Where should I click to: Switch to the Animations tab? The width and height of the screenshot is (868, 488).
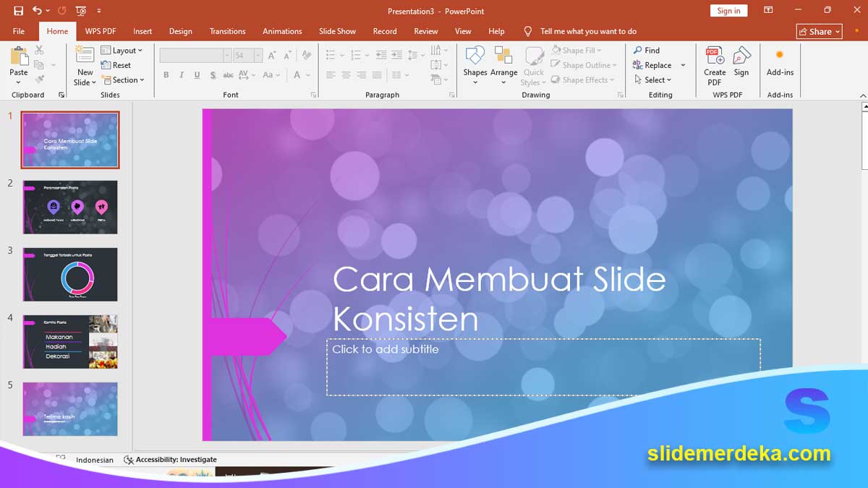click(x=282, y=31)
